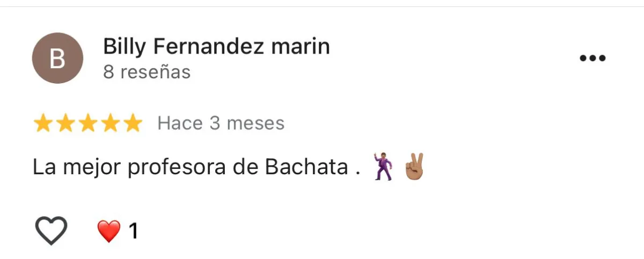Like the review with the outline heart
Image resolution: width=644 pixels, height=259 pixels.
(51, 231)
